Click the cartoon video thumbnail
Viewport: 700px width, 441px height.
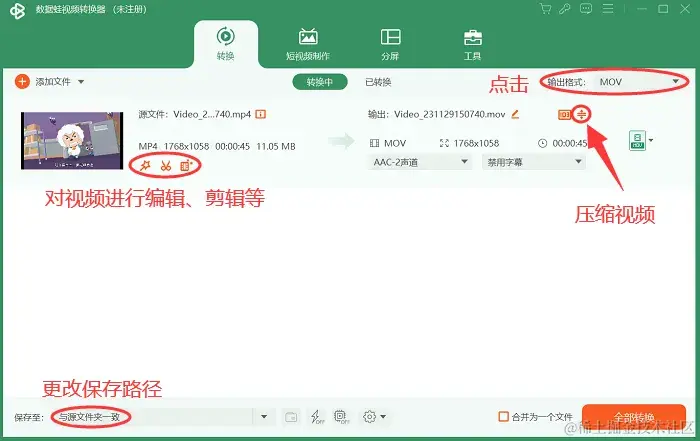(x=72, y=141)
